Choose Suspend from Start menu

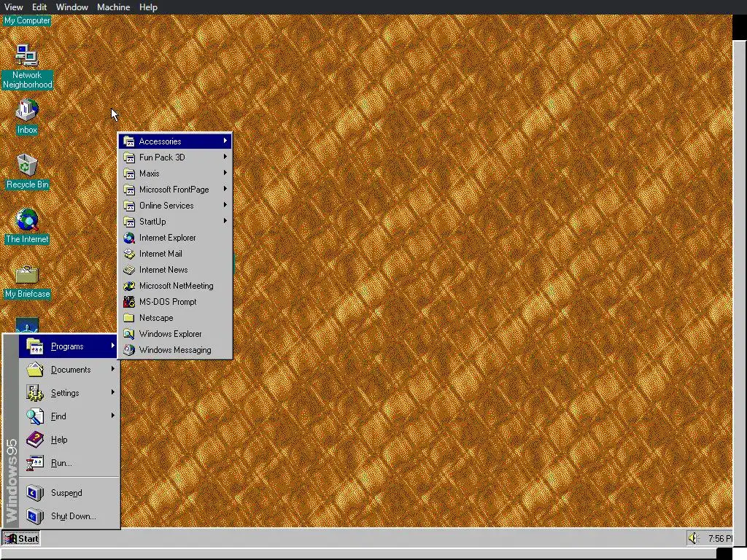point(69,493)
